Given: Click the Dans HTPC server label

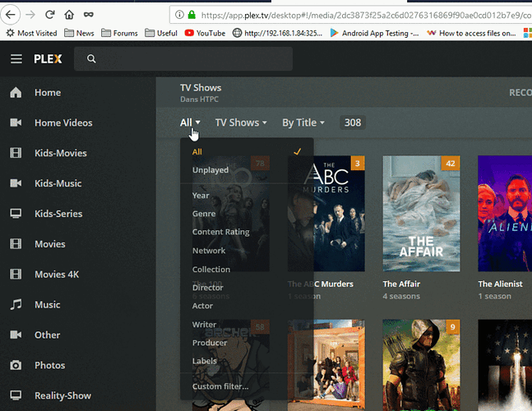Looking at the screenshot, I should coord(199,99).
